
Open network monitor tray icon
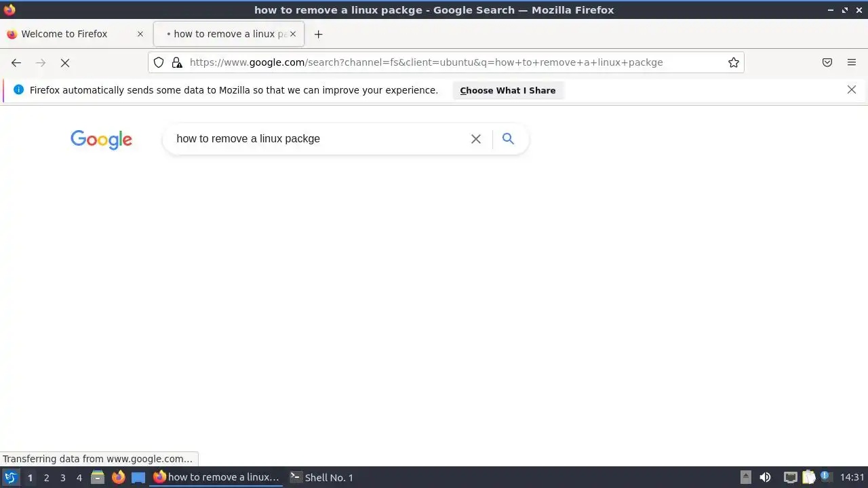coord(790,477)
